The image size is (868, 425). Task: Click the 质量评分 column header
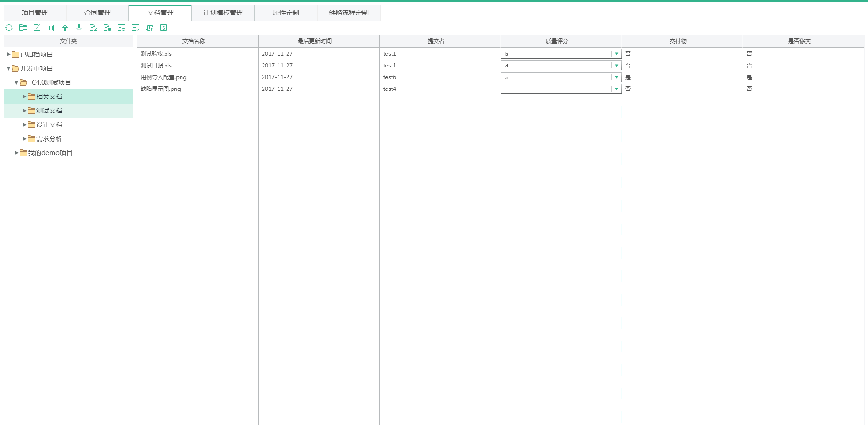(561, 41)
